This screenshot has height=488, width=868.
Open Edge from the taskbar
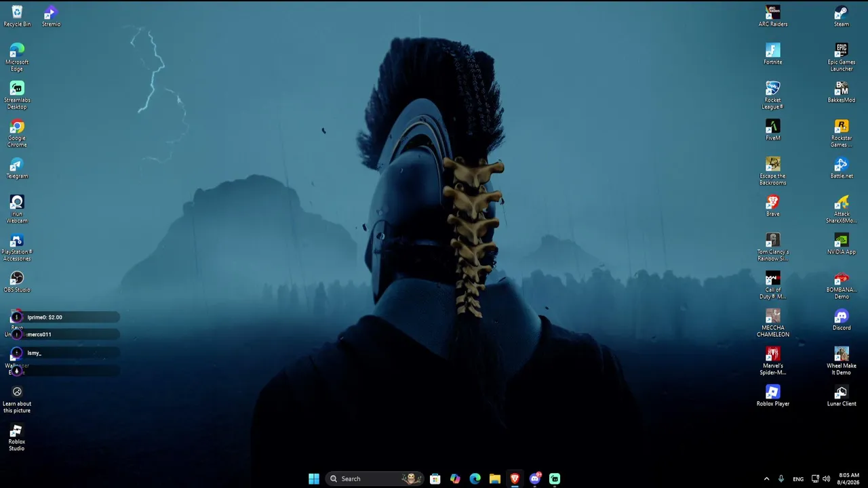pos(475,479)
